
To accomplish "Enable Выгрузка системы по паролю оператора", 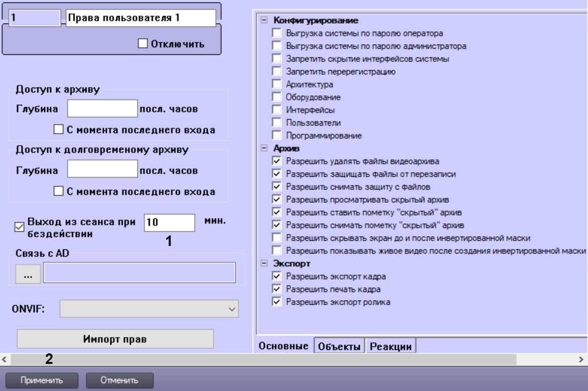I will tap(276, 34).
